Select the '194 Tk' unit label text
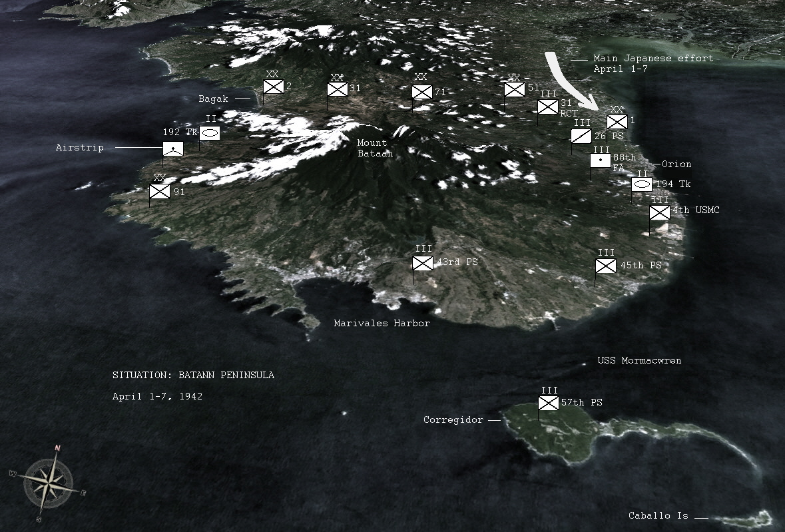This screenshot has width=785, height=532. tap(673, 184)
